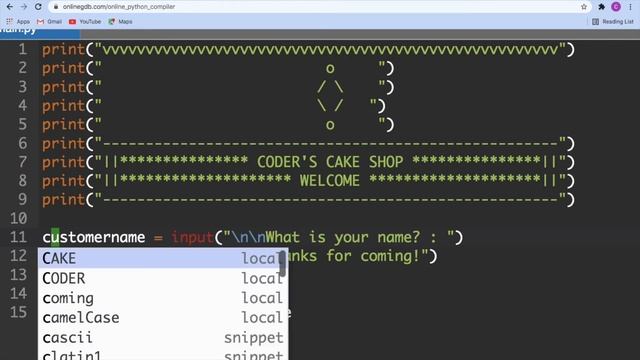Click the autocomplete popup scrollbar thumb
640x360 pixels.
tap(282, 263)
